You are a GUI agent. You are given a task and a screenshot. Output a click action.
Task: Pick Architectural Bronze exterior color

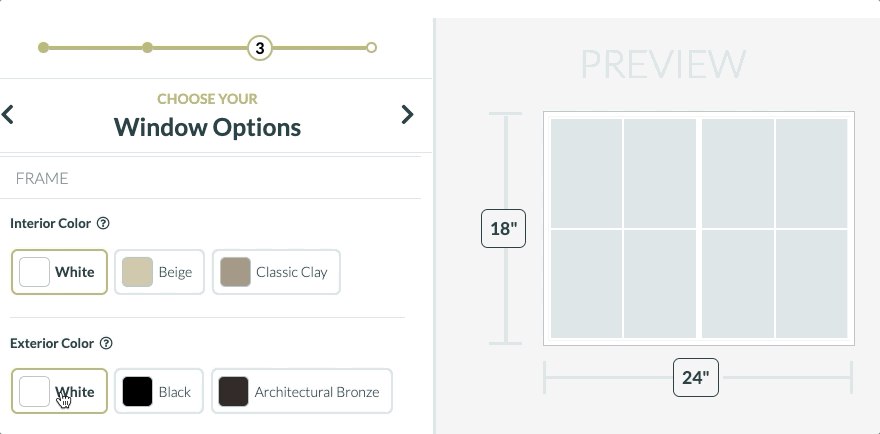(302, 391)
